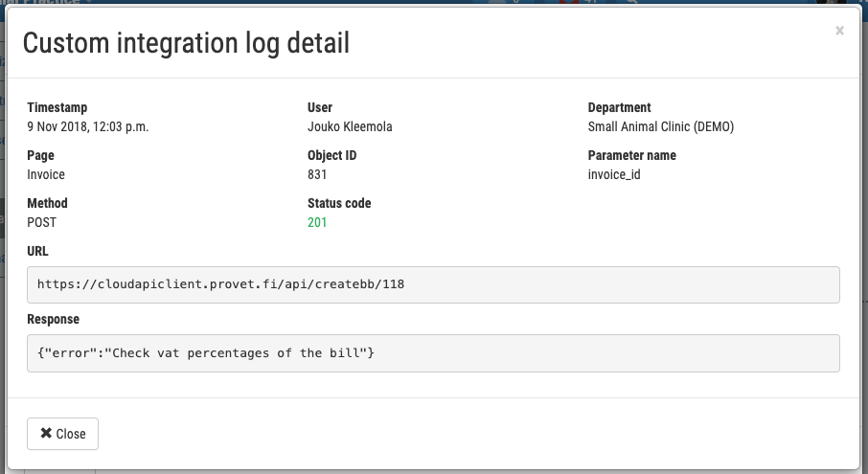Click the 'Method' label
The width and height of the screenshot is (868, 474).
tap(47, 203)
